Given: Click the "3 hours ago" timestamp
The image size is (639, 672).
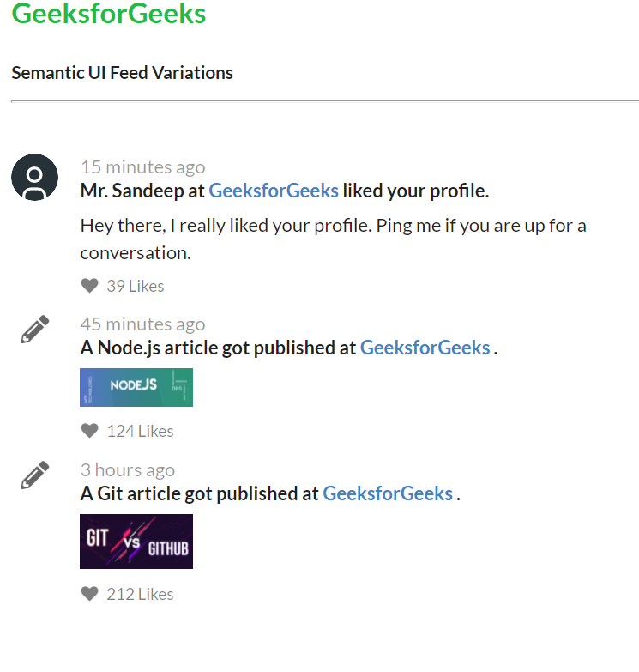Looking at the screenshot, I should point(127,469).
